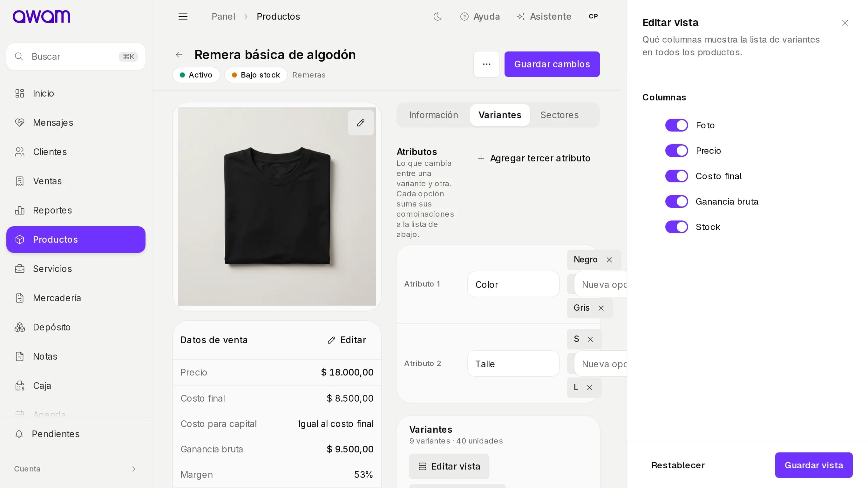
Task: Disable the Foto column toggle
Action: 676,125
